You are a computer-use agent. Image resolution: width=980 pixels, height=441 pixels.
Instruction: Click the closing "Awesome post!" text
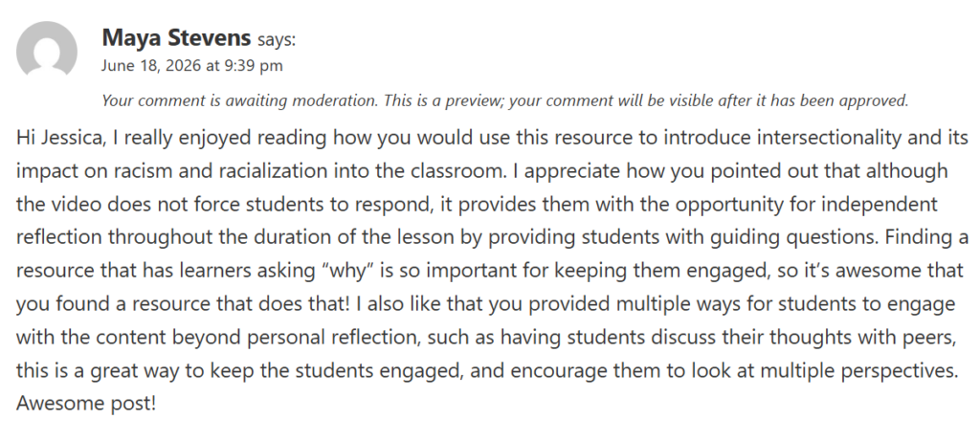(x=85, y=404)
